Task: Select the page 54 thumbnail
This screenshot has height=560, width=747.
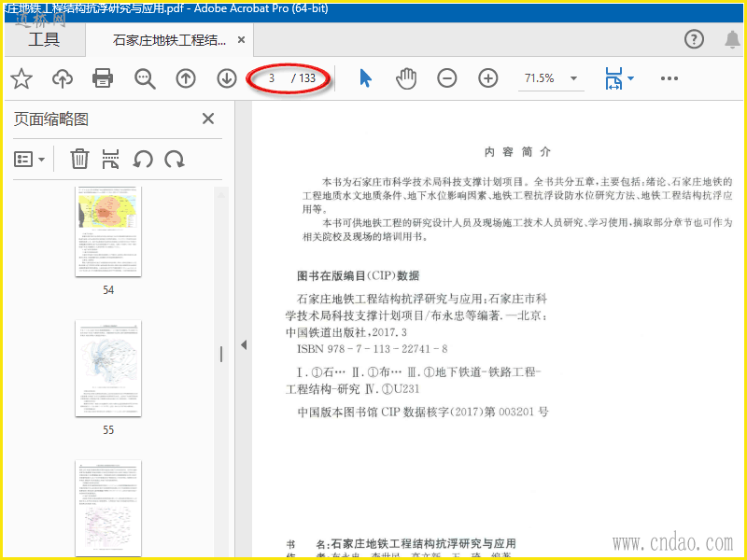Action: (x=108, y=231)
